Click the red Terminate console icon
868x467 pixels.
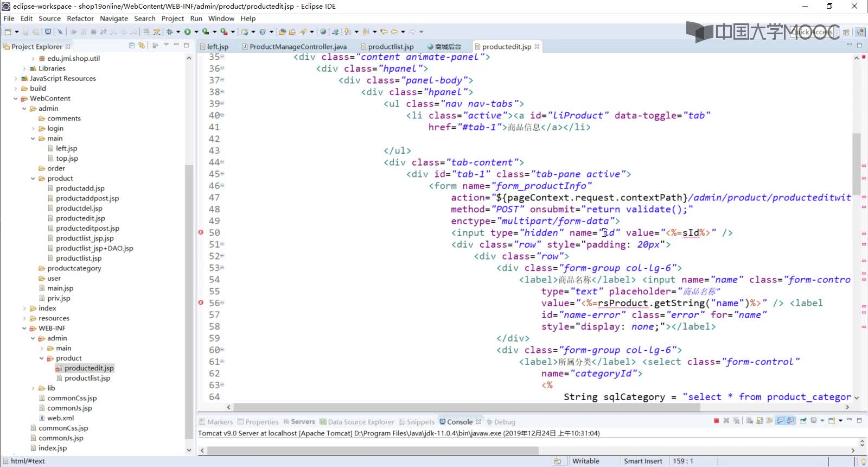point(717,421)
